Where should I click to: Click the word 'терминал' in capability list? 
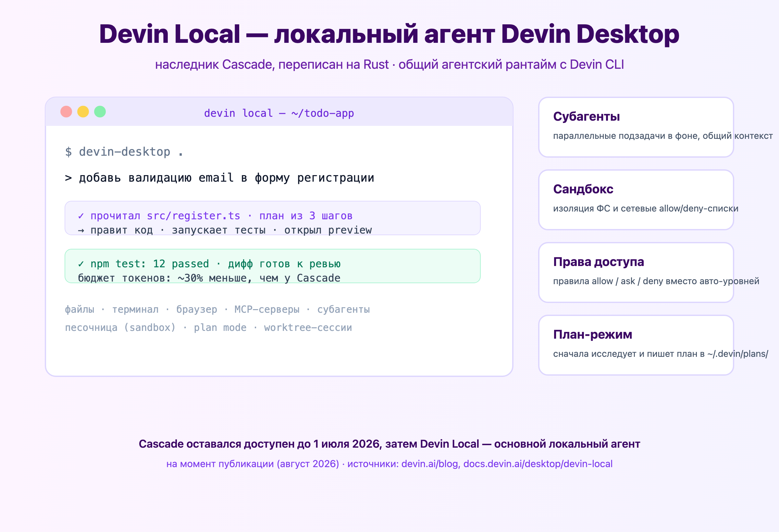(135, 309)
